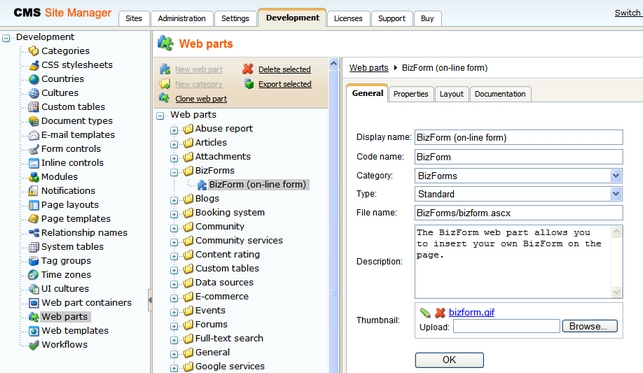The width and height of the screenshot is (643, 373).
Task: Open the Support tab
Action: 392,18
